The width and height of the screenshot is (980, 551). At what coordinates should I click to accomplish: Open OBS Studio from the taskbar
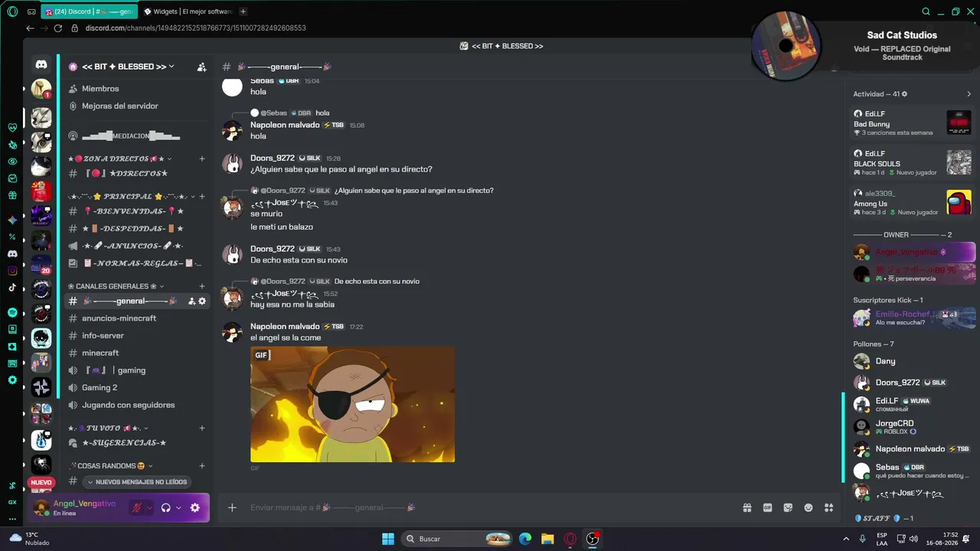tap(592, 539)
